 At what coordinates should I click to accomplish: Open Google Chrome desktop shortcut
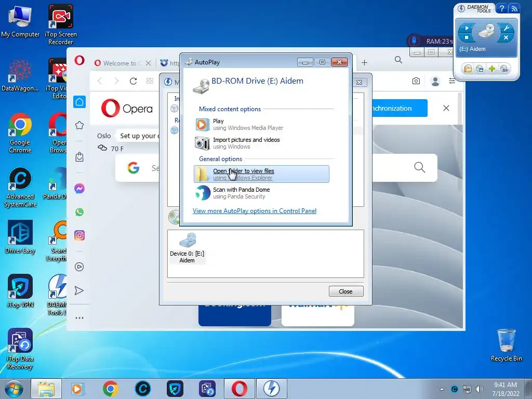pos(20,134)
